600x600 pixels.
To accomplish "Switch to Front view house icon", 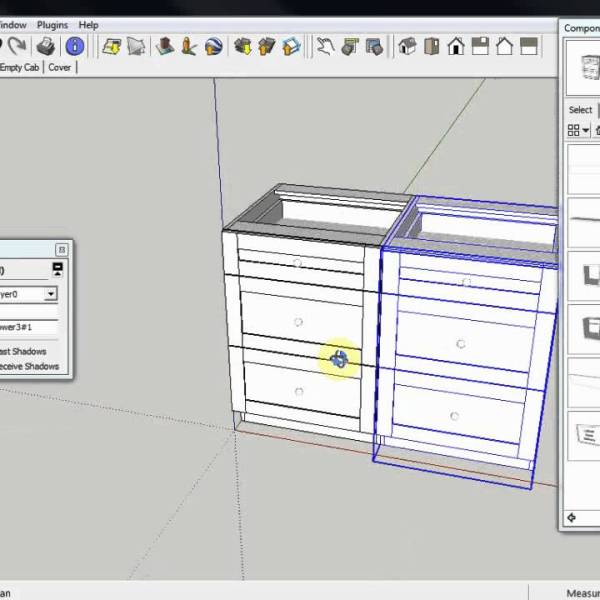I will tap(456, 46).
